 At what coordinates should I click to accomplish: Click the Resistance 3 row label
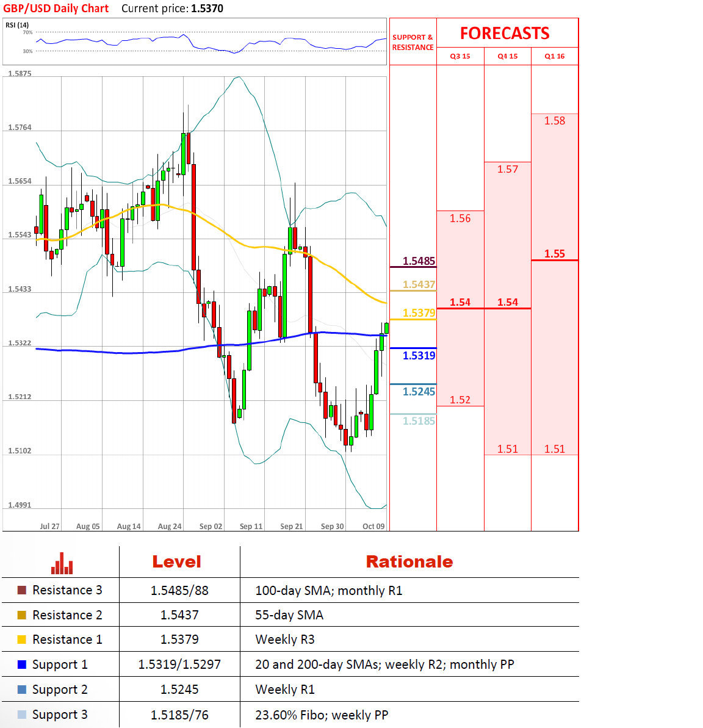point(67,590)
